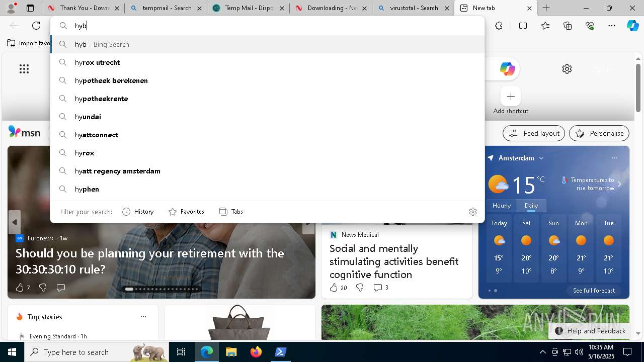644x362 pixels.
Task: Choose the hypotheek berekenen suggestion
Action: [267, 80]
